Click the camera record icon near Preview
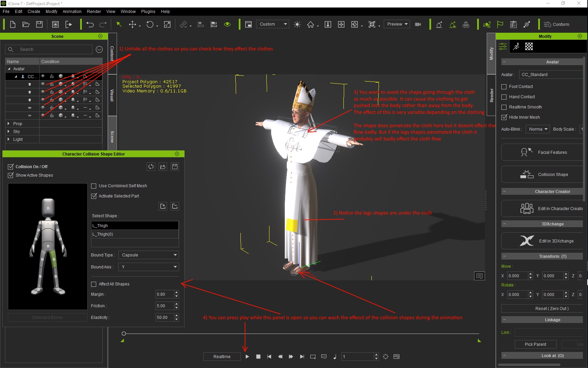The image size is (588, 368). pyautogui.click(x=418, y=24)
